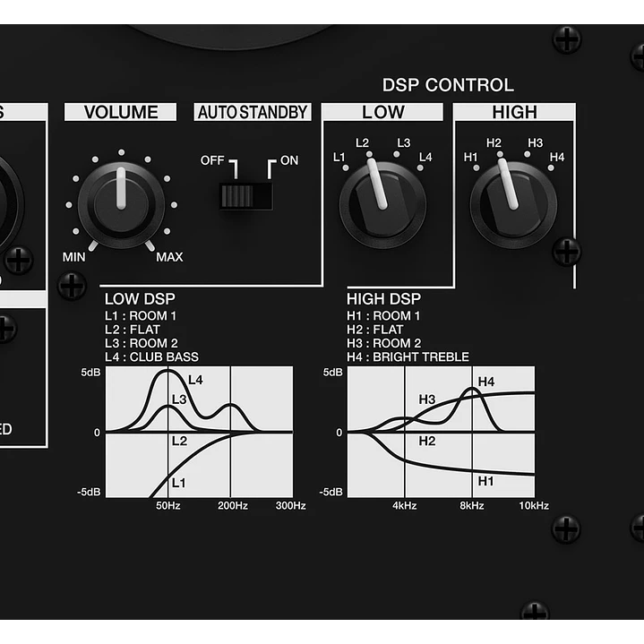This screenshot has width=644, height=644.
Task: Click the L1 curve label in low graph
Action: click(178, 483)
